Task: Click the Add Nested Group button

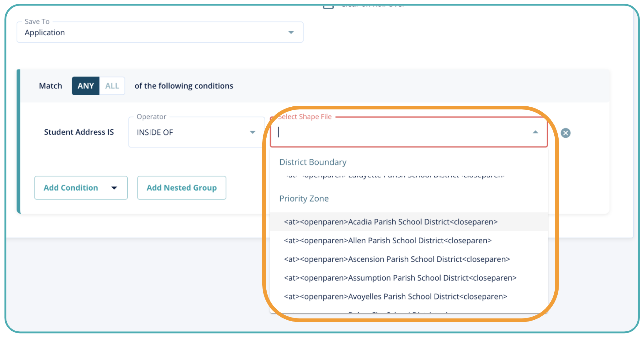Action: pos(182,188)
